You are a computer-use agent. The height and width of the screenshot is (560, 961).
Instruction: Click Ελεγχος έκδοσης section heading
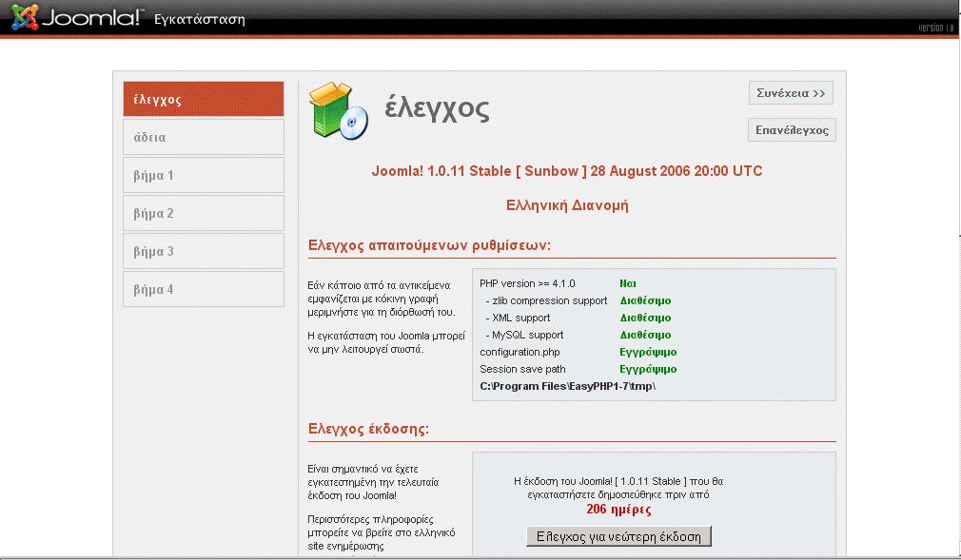pyautogui.click(x=368, y=429)
